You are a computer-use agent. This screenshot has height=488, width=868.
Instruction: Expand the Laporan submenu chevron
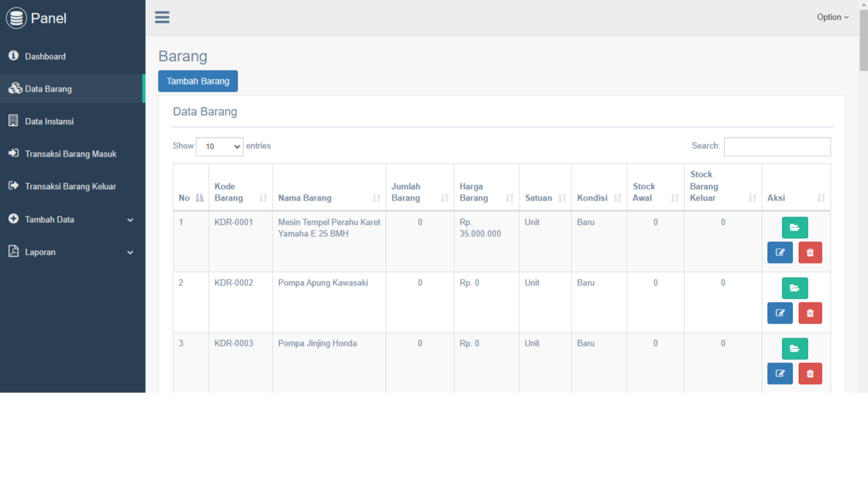pos(130,252)
